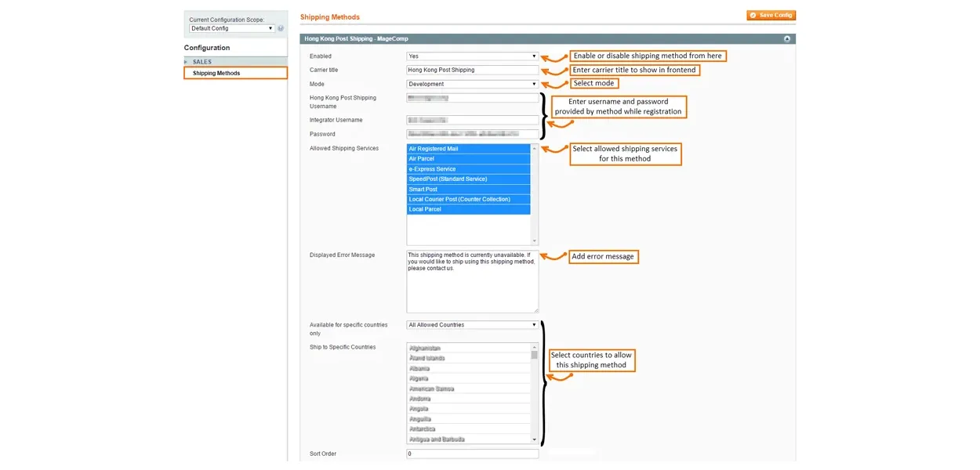Select Shipping Methods in sidebar
The image size is (980, 470).
[216, 73]
